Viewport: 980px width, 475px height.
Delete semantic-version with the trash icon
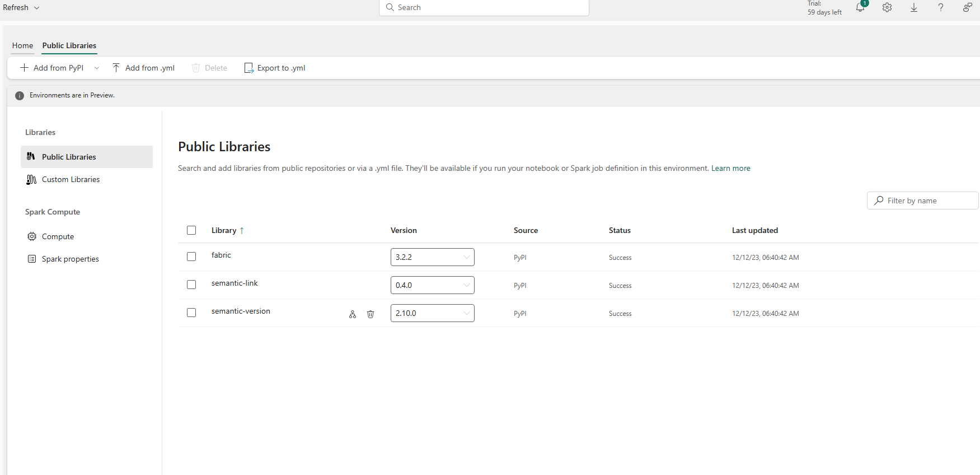(371, 314)
